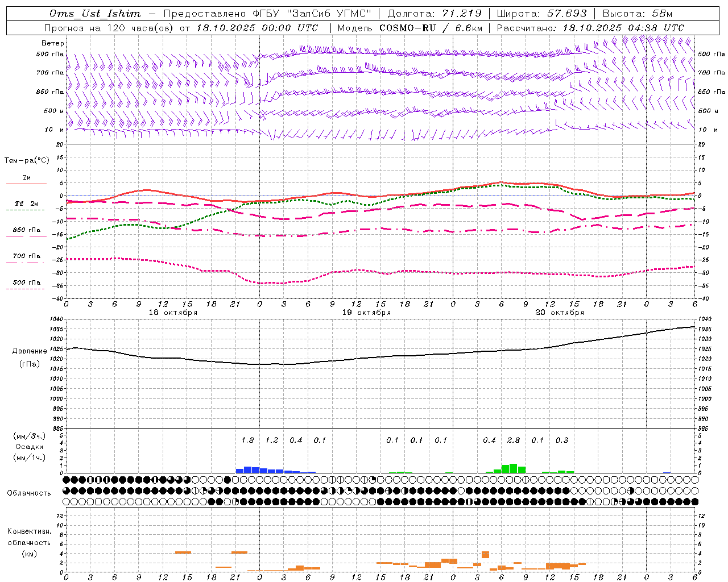Click the "Td 2м" dew point legend entry
This screenshot has height=582, width=728.
[x=26, y=203]
